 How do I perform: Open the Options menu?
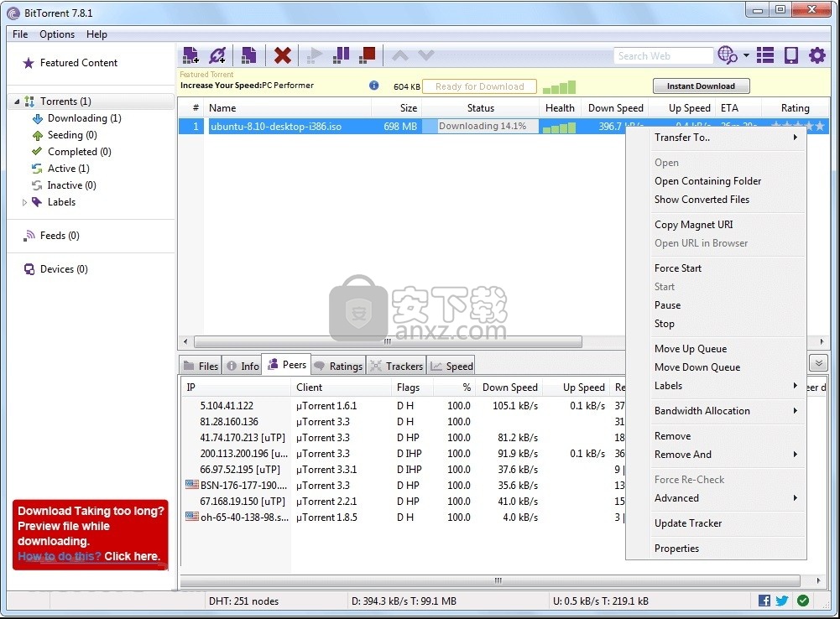[57, 34]
